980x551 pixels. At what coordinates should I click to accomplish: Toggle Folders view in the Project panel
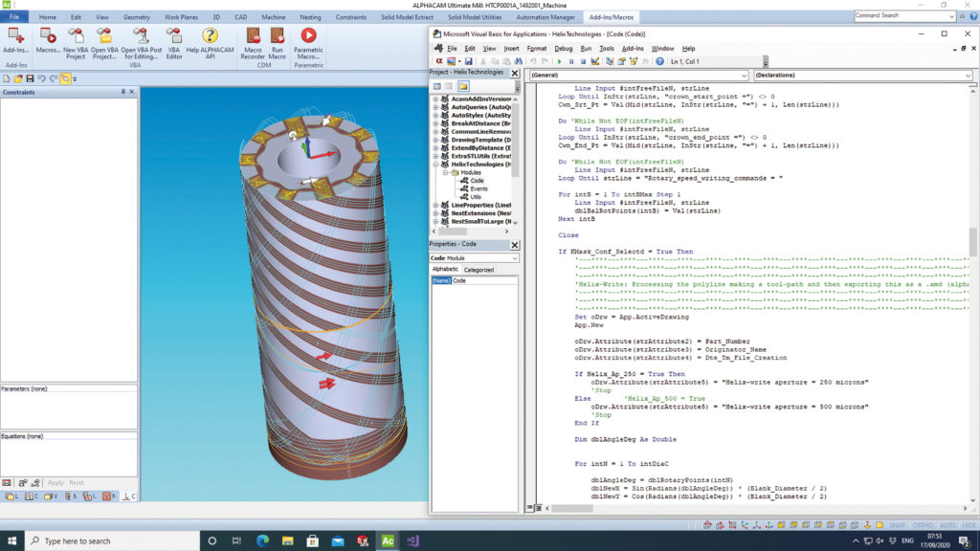463,86
